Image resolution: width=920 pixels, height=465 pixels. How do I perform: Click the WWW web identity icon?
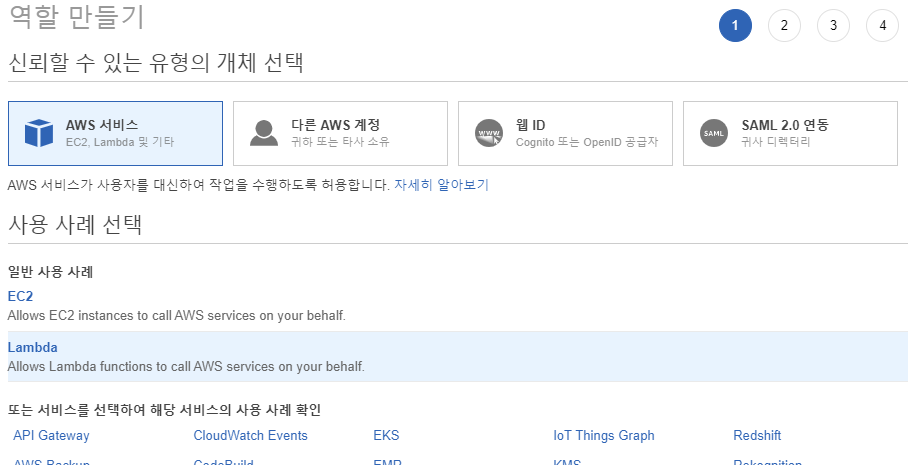coord(489,133)
